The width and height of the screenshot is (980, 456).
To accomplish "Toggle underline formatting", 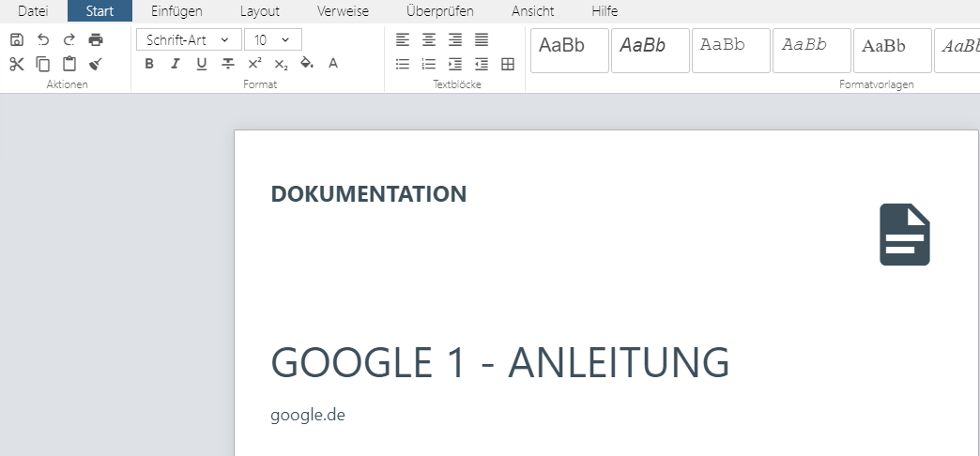I will [201, 63].
